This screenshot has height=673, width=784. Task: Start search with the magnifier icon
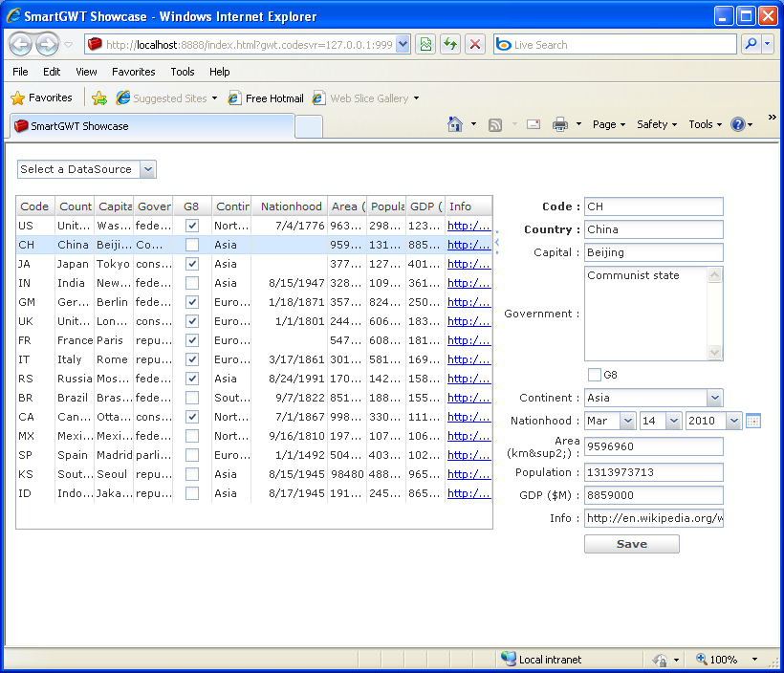click(x=750, y=45)
